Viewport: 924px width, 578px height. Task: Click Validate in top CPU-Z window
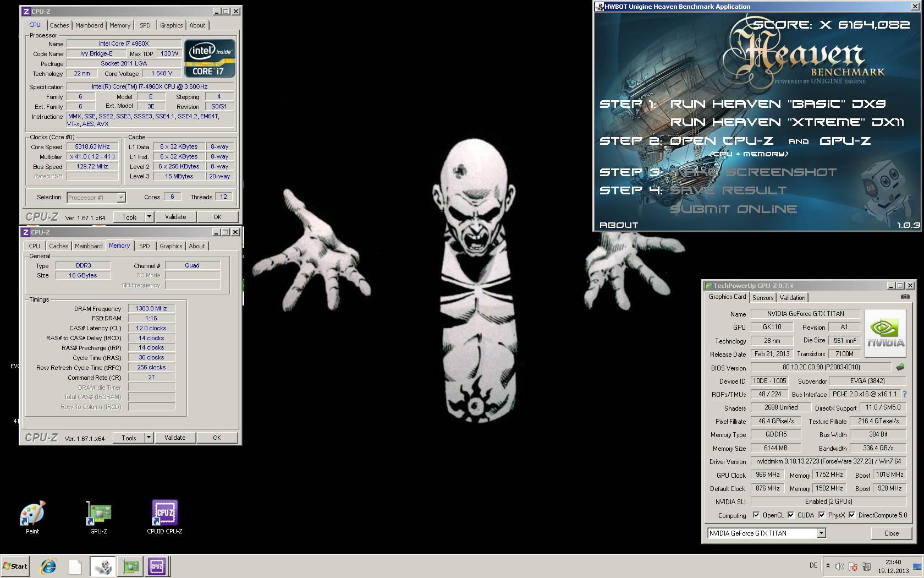click(175, 217)
